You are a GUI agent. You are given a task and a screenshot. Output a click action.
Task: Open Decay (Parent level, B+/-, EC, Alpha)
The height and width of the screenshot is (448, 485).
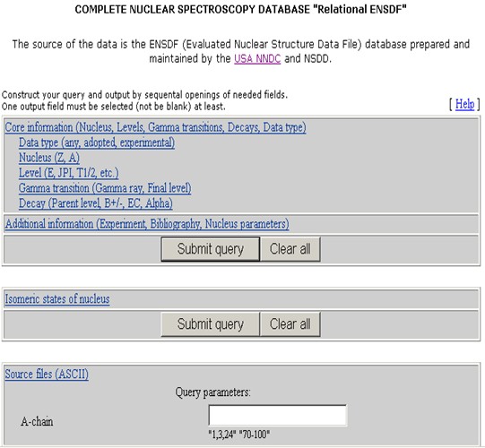point(96,203)
